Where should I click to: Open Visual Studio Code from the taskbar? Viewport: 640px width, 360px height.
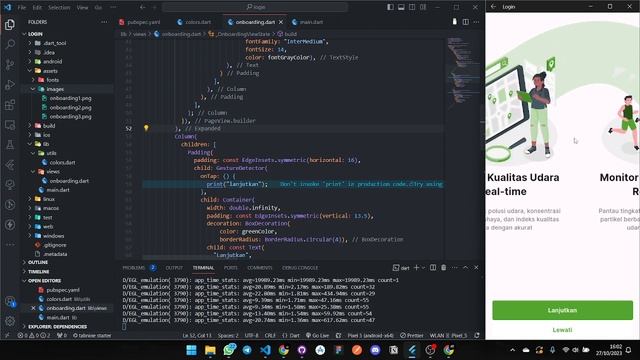[265, 350]
